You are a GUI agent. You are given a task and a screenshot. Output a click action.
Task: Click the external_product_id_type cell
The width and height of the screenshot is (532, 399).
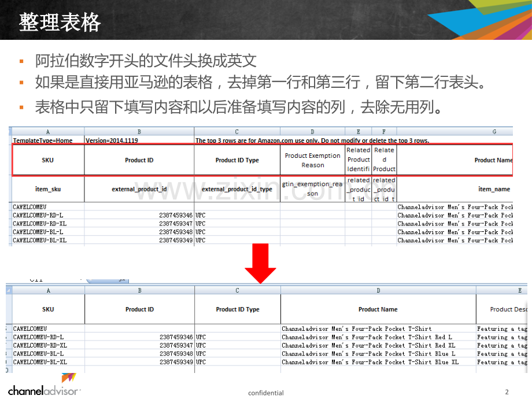point(237,189)
